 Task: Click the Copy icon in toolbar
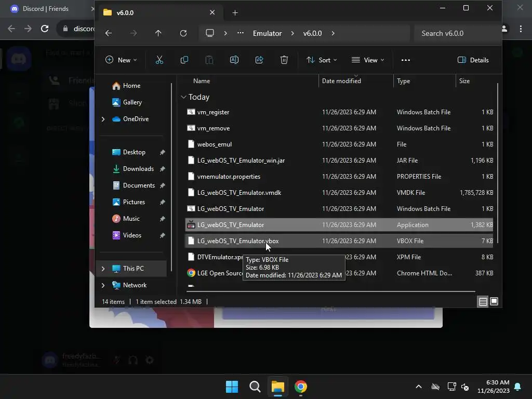pos(184,60)
